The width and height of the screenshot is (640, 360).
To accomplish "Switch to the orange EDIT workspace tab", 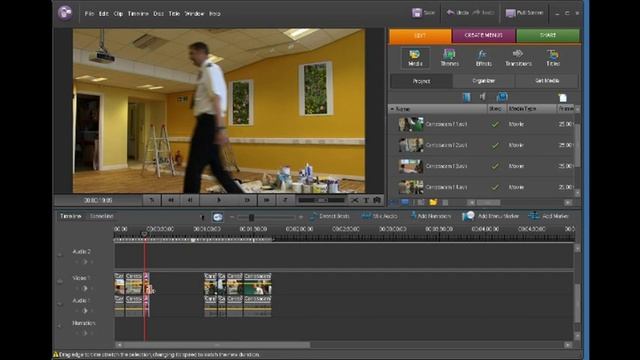I will coord(420,36).
